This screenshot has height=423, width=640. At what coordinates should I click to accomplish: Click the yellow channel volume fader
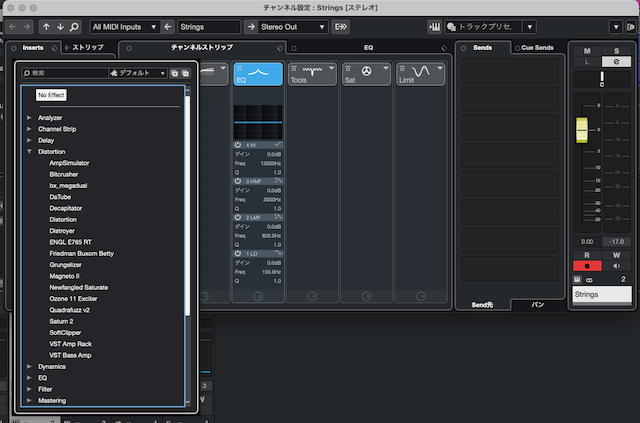tap(580, 131)
